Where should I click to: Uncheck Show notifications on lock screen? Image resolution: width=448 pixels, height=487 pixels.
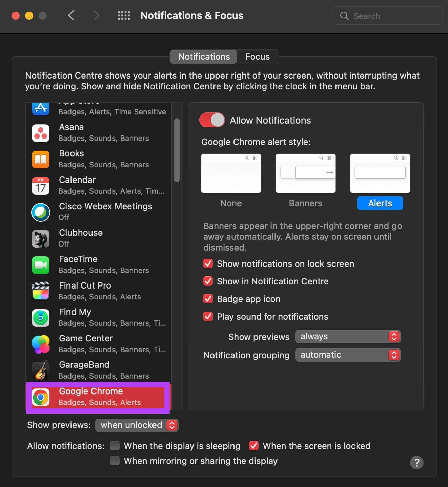point(208,263)
